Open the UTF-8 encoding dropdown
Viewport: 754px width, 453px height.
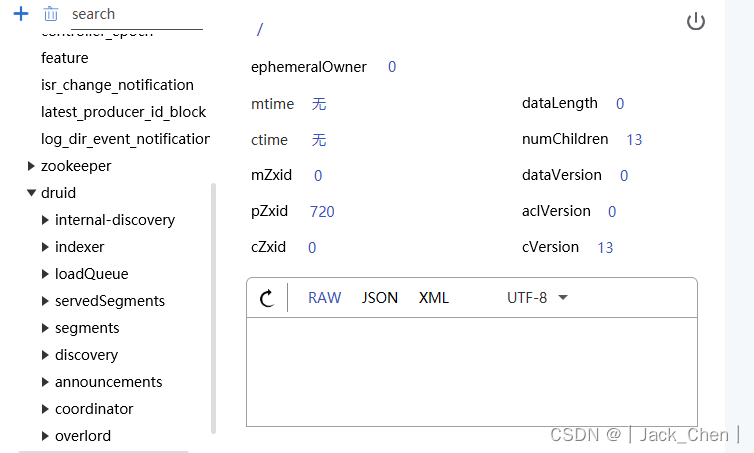[537, 298]
